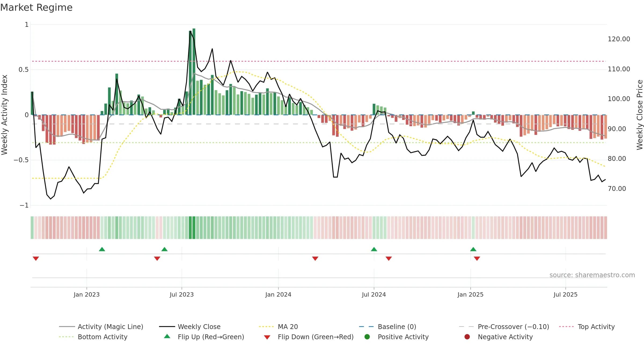Click the 100.00 price axis label
The width and height of the screenshot is (644, 362).
[x=619, y=99]
